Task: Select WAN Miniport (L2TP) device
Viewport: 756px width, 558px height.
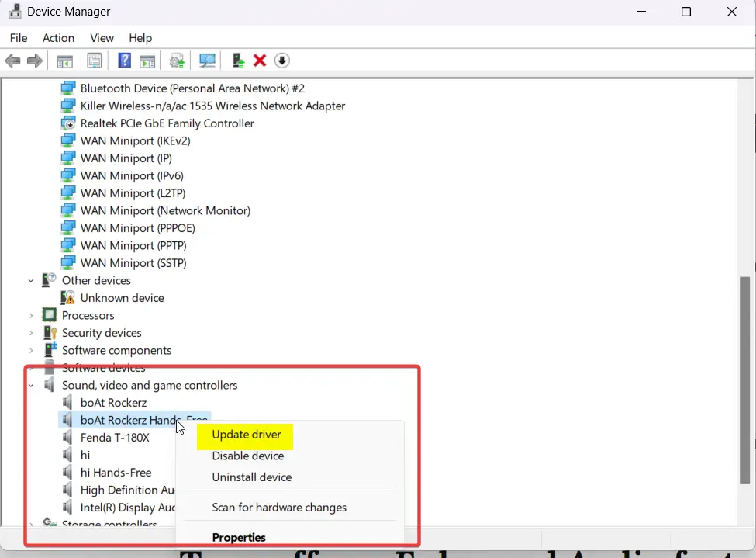Action: 133,192
